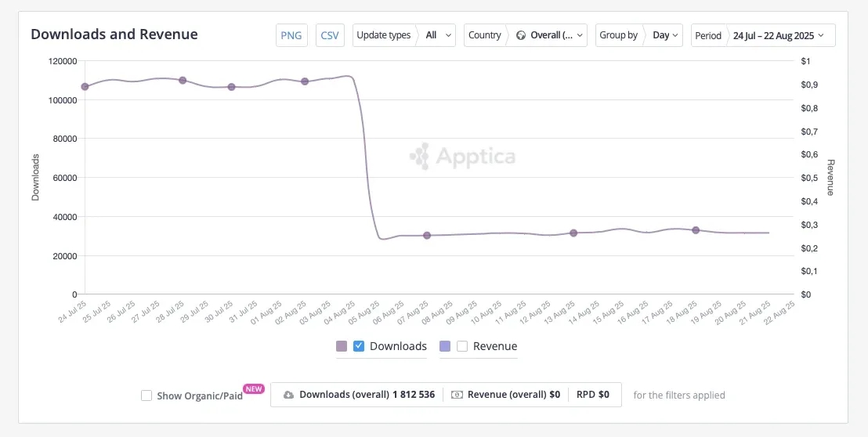Image resolution: width=868 pixels, height=437 pixels.
Task: Uncheck the Downloads series checkbox
Action: (359, 346)
